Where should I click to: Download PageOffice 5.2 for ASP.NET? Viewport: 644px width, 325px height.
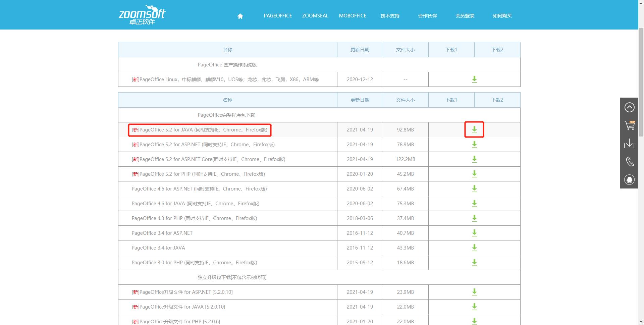[474, 145]
